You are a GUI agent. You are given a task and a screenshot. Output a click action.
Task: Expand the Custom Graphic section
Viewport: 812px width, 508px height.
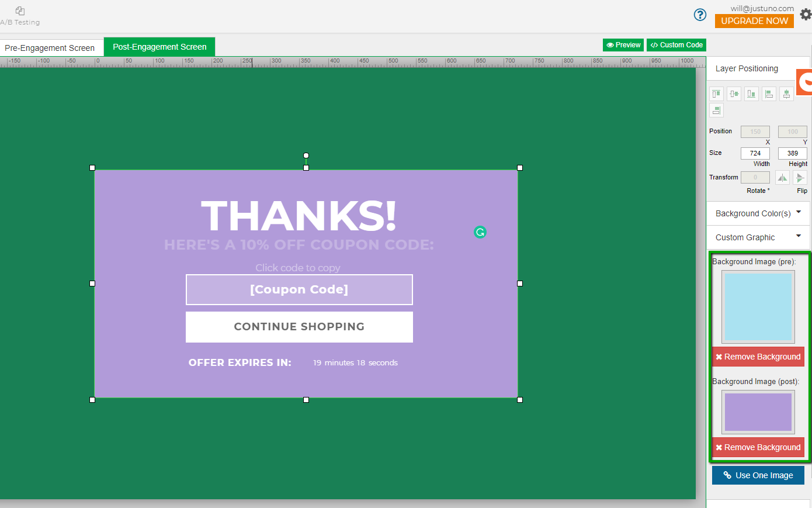758,237
